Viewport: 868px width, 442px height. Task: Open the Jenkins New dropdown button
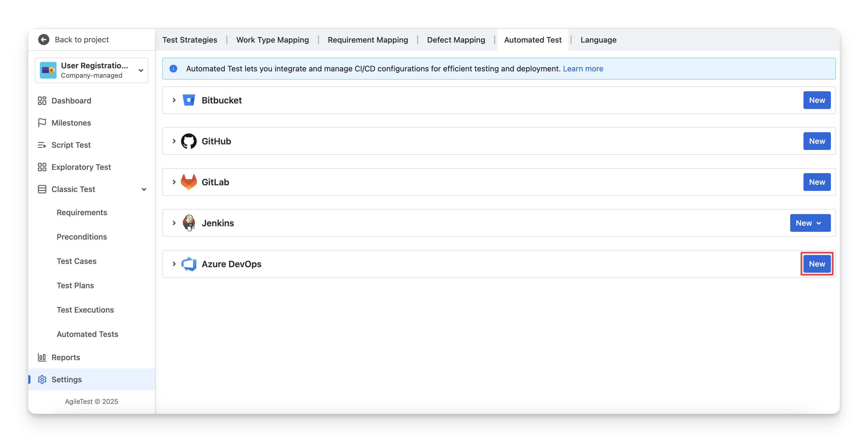(x=810, y=223)
